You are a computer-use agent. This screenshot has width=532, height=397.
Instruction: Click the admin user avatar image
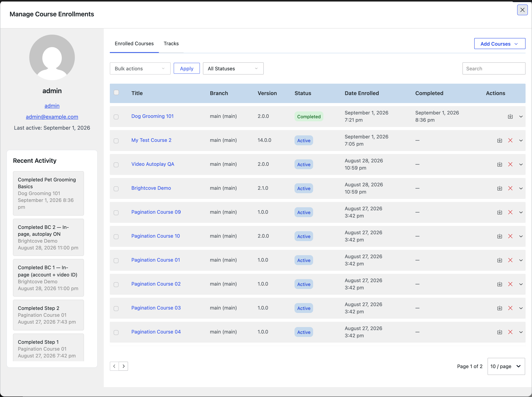click(52, 57)
